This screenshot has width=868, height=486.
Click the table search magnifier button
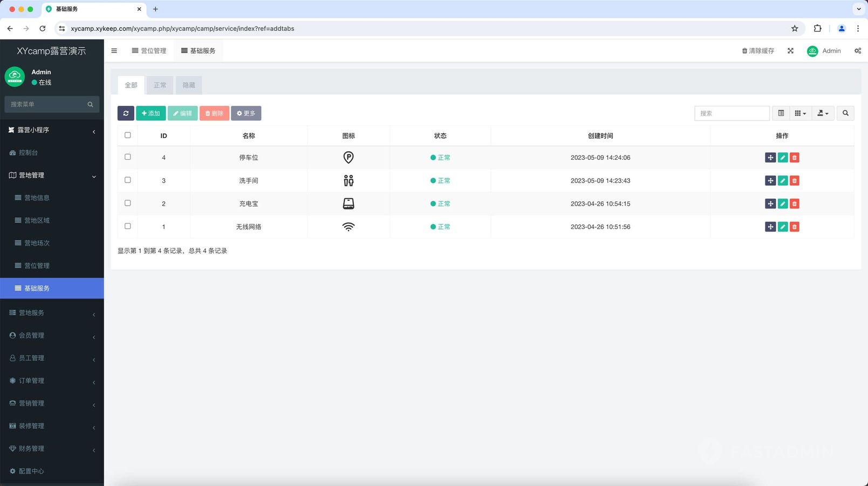pos(845,113)
